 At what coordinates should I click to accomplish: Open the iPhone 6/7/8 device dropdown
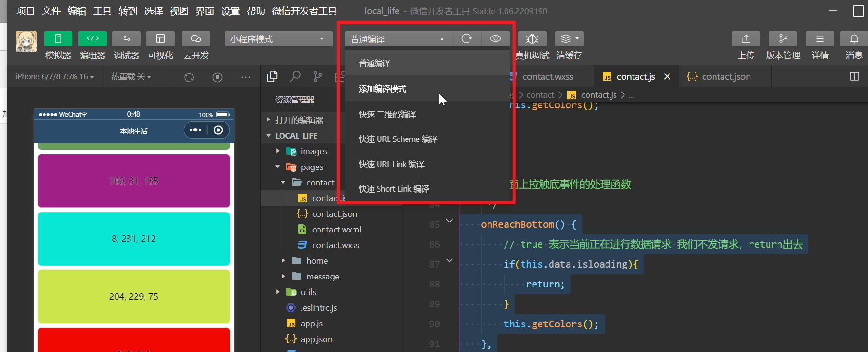[x=55, y=76]
